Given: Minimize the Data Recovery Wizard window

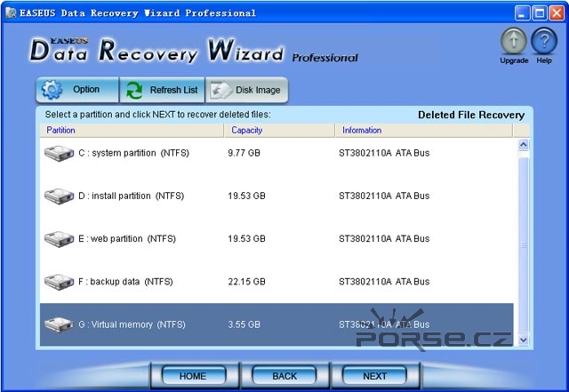Looking at the screenshot, I should [522, 13].
